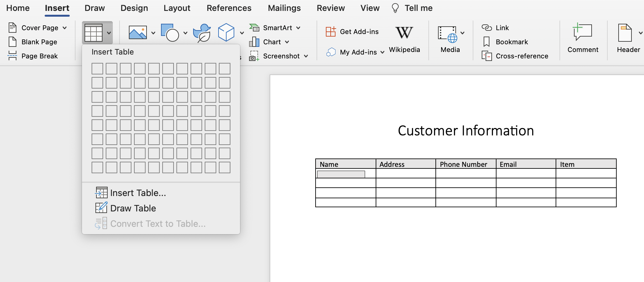Viewport: 644px width, 282px height.
Task: Expand the Cover Page dropdown
Action: click(65, 28)
